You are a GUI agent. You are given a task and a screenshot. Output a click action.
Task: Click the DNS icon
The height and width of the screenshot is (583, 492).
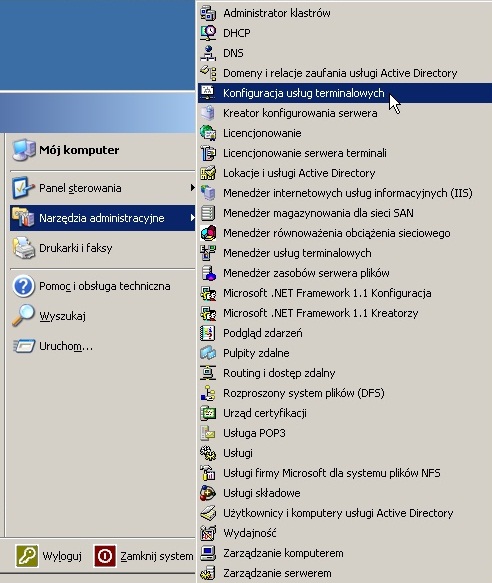(208, 53)
